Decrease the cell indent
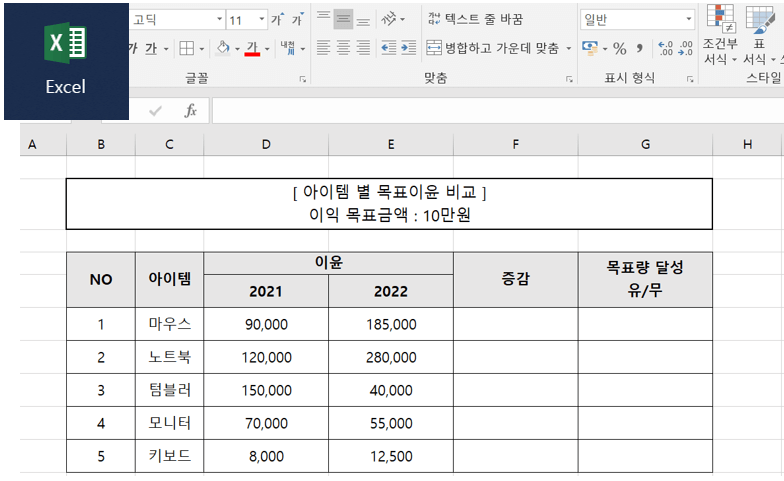This screenshot has height=481, width=784. pyautogui.click(x=388, y=48)
